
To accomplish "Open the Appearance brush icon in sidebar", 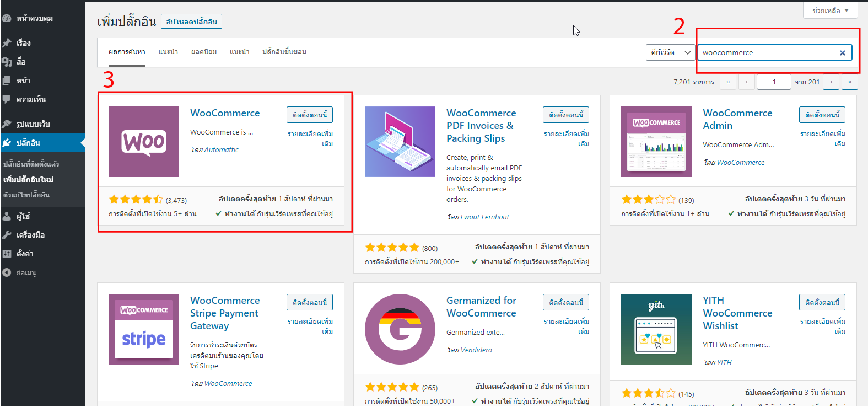I will tap(7, 124).
